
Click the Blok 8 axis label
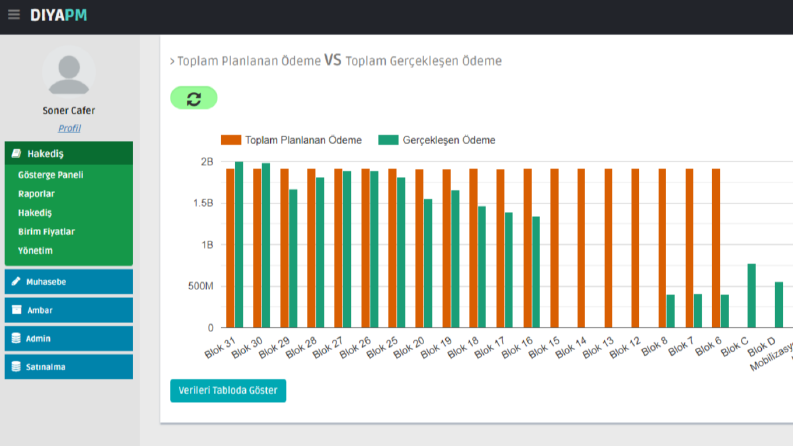(x=654, y=347)
